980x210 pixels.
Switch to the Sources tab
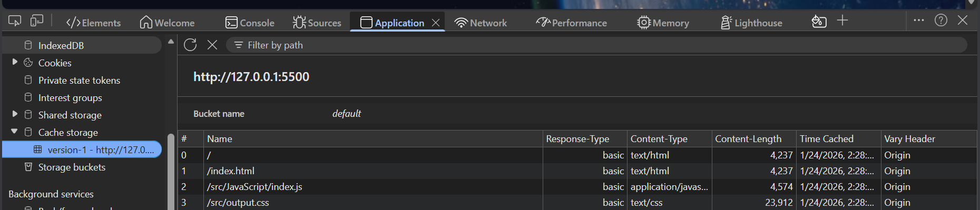click(317, 23)
